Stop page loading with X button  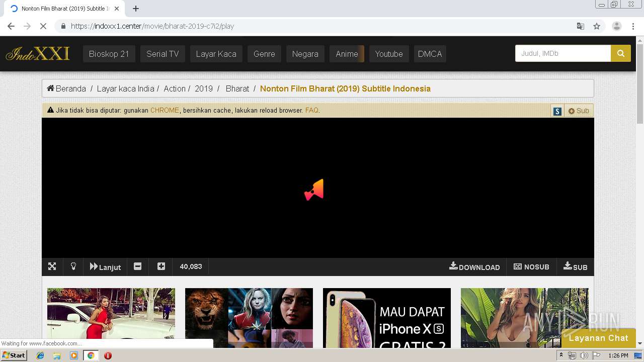pos(43,26)
